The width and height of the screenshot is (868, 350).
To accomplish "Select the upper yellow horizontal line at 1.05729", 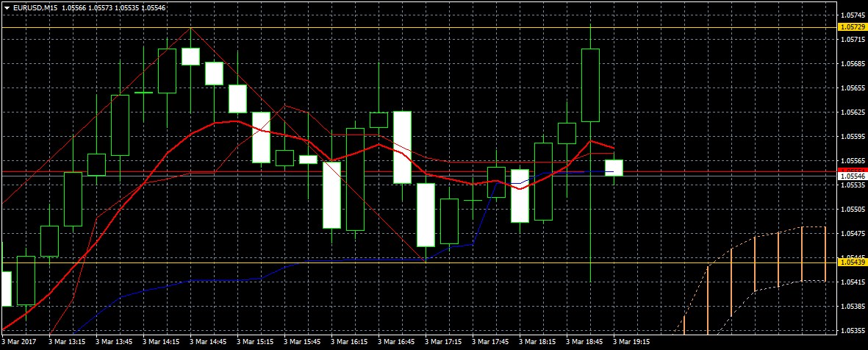I will [418, 27].
